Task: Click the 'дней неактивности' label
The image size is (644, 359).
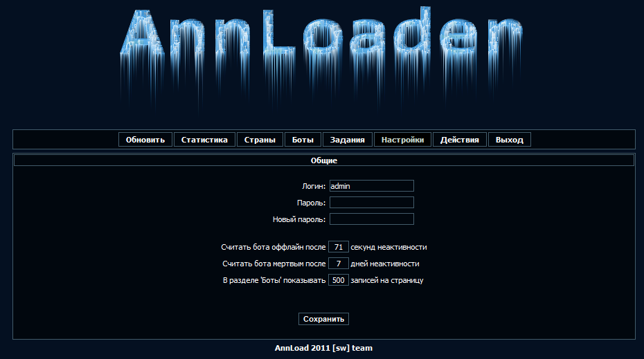Action: pyautogui.click(x=385, y=264)
